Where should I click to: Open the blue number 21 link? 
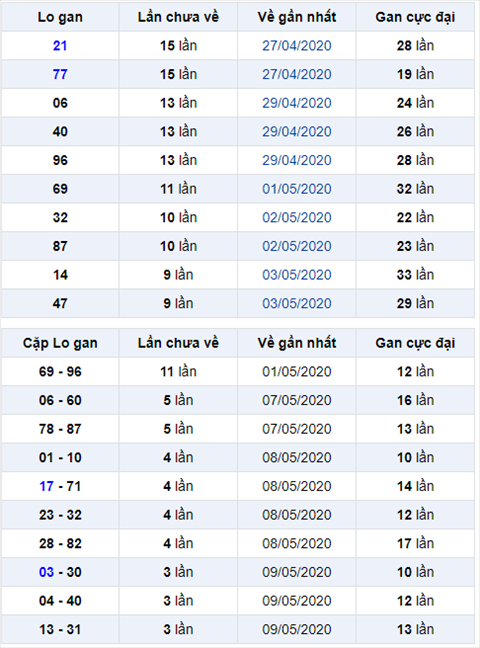pos(60,45)
